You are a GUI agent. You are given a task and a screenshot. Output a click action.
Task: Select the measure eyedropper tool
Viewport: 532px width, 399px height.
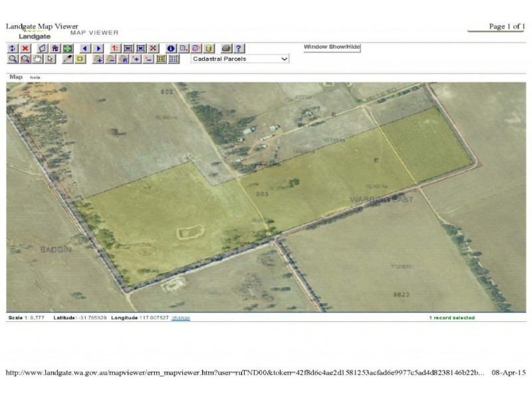[68, 59]
